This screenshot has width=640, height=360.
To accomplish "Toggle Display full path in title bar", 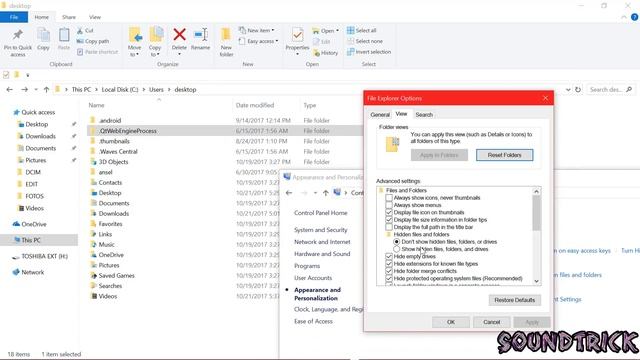I will tap(389, 227).
